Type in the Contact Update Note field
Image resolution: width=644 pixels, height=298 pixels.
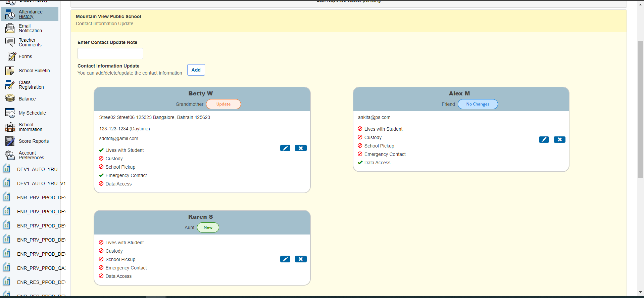[x=110, y=53]
